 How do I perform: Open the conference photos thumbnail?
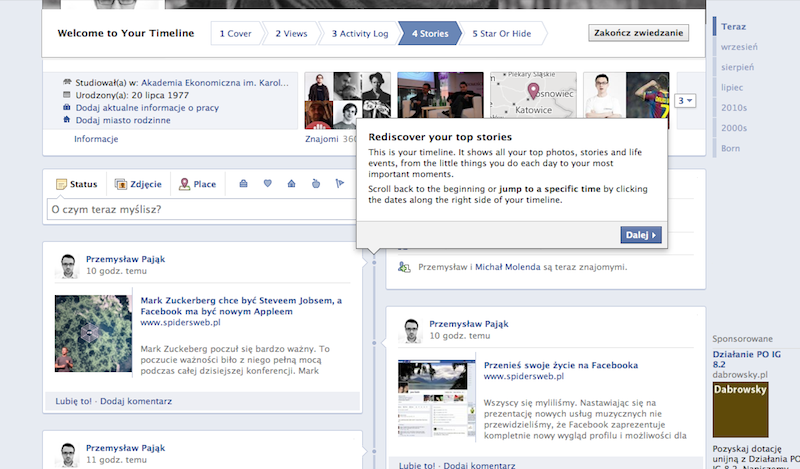pos(440,95)
